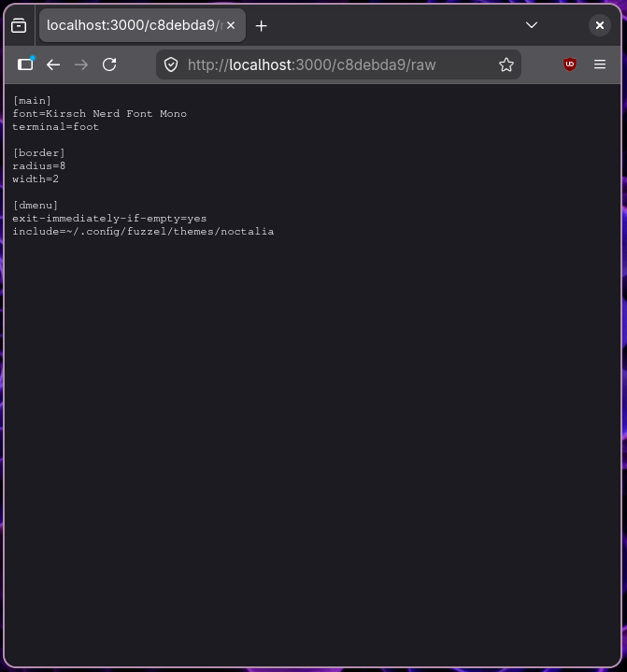Click the exit-immediately-if-empty=yes line
Viewport: 627px width, 672px height.
[109, 218]
